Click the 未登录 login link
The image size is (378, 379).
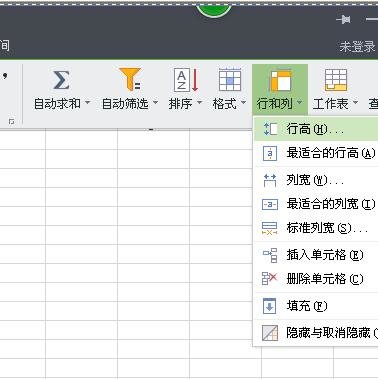[357, 47]
